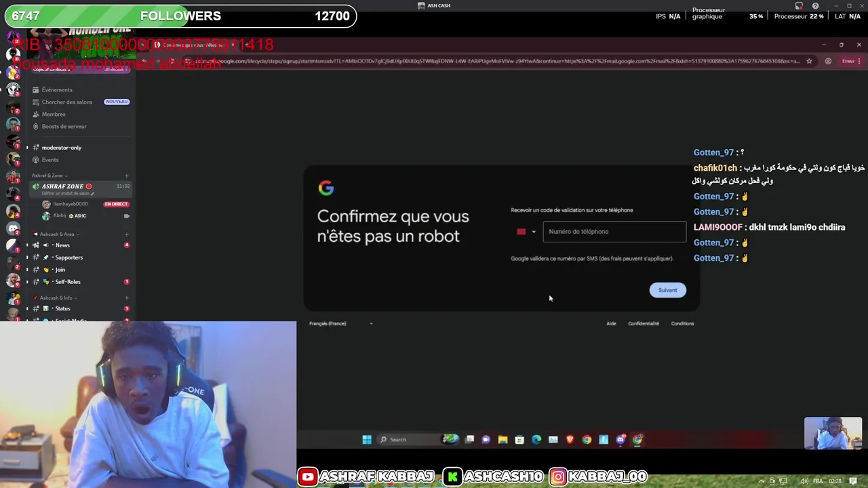The image size is (868, 488).
Task: Open Boosts de serveur in Discord
Action: [x=64, y=126]
